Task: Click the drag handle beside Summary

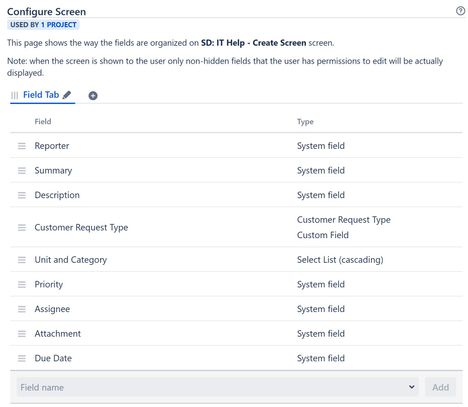Action: tap(22, 170)
